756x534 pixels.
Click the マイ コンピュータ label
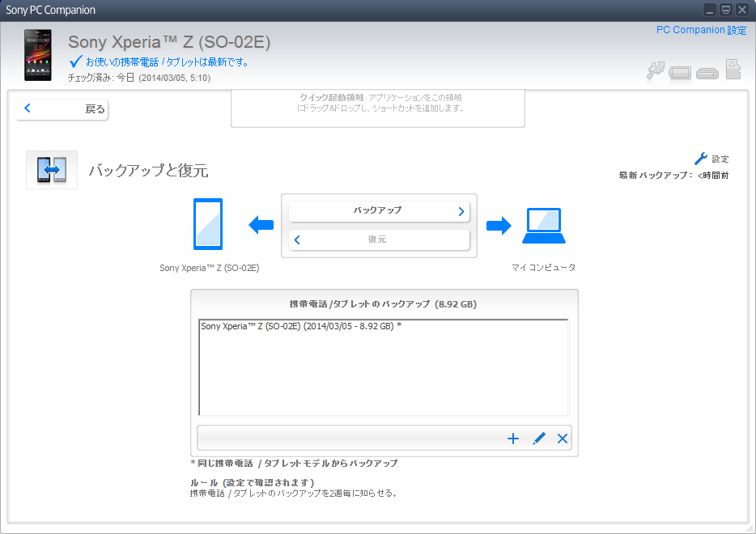tap(543, 268)
